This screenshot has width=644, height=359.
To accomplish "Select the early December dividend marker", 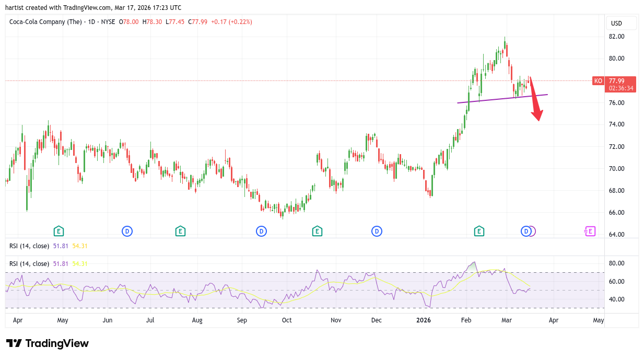I will coord(377,231).
